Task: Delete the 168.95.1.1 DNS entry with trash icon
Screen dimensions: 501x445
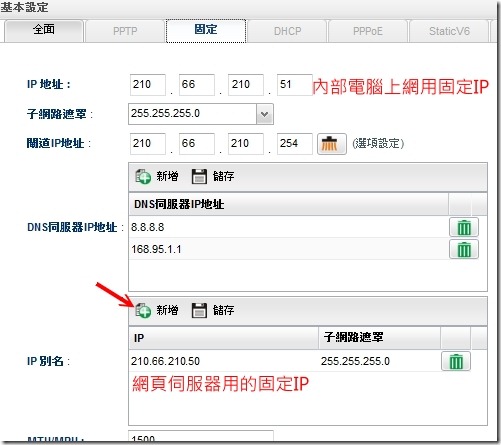Action: 464,249
